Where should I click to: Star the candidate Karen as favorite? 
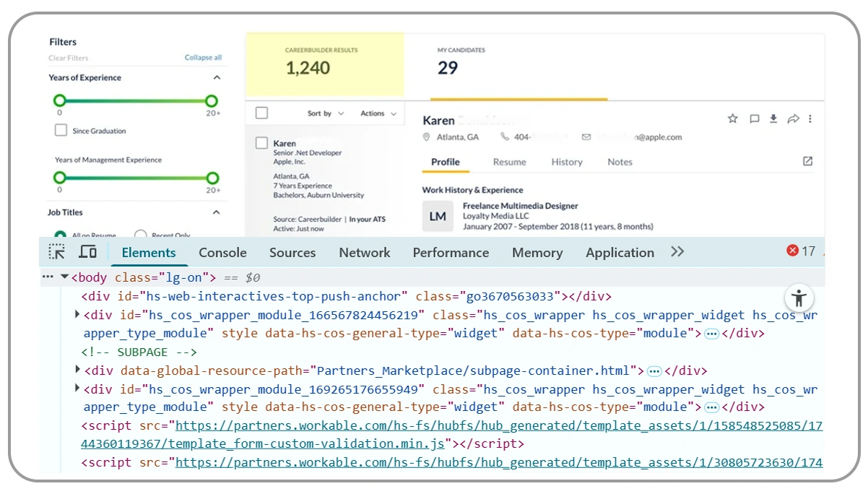[732, 119]
